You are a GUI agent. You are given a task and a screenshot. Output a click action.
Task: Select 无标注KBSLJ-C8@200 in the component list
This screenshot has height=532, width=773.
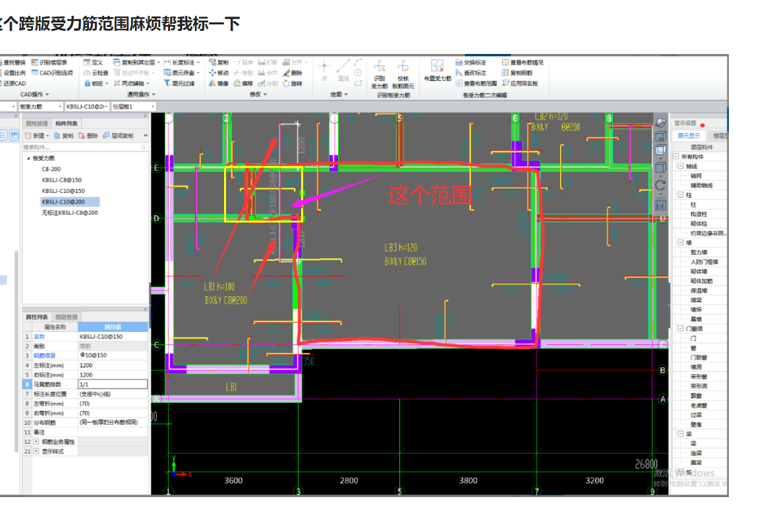click(70, 213)
